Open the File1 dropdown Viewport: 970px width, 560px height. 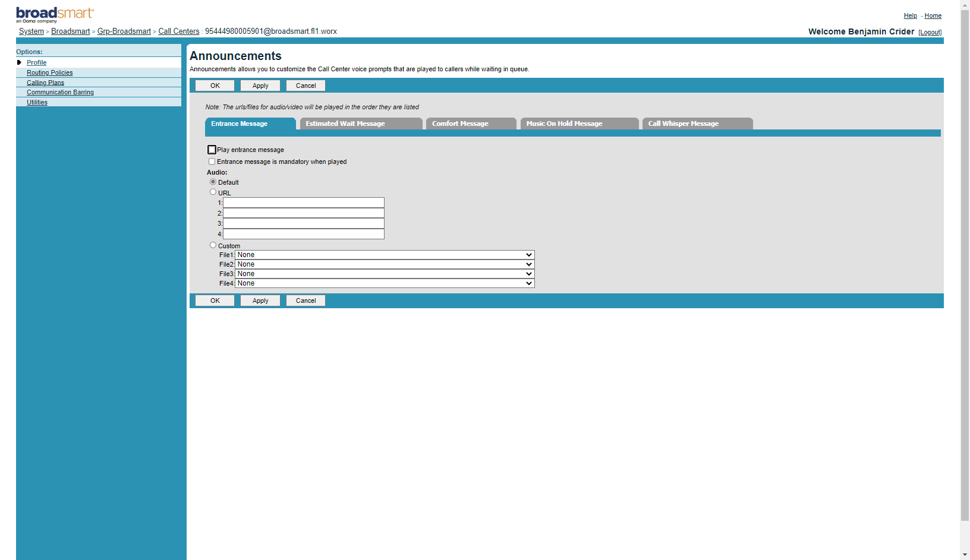click(385, 255)
